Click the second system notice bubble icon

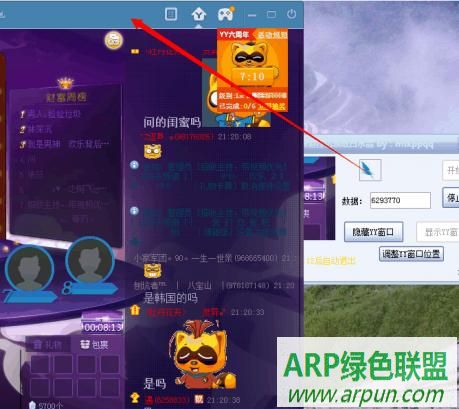pyautogui.click(x=134, y=211)
